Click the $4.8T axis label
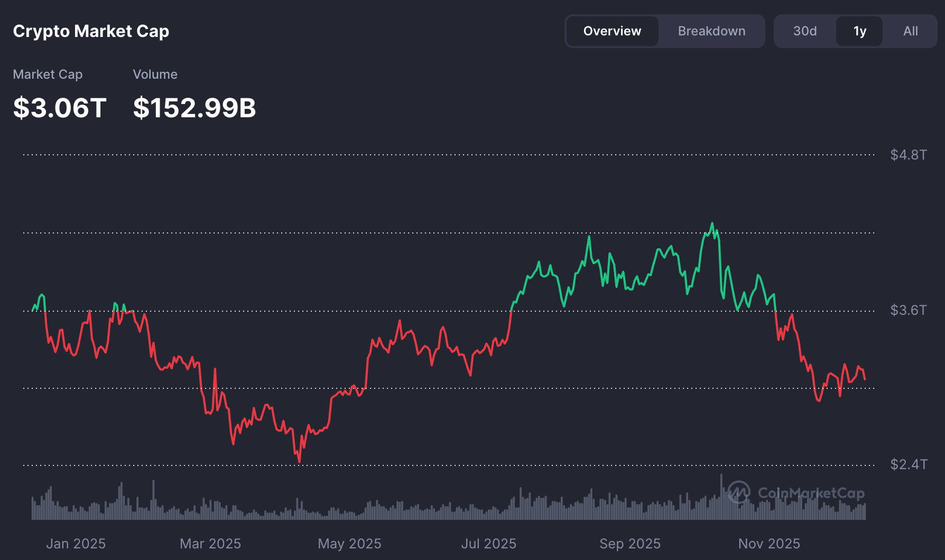 tap(909, 155)
